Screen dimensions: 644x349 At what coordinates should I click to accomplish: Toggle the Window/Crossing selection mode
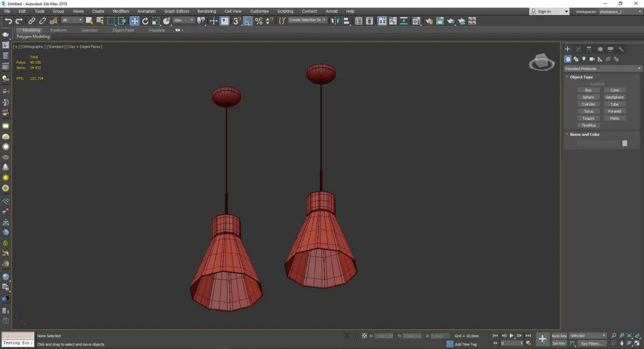(x=122, y=21)
